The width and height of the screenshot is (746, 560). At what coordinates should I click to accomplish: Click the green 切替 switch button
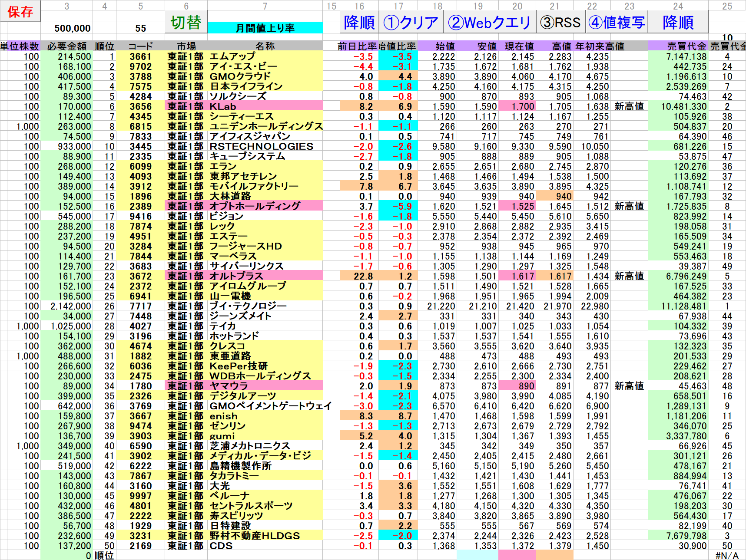pos(186,22)
